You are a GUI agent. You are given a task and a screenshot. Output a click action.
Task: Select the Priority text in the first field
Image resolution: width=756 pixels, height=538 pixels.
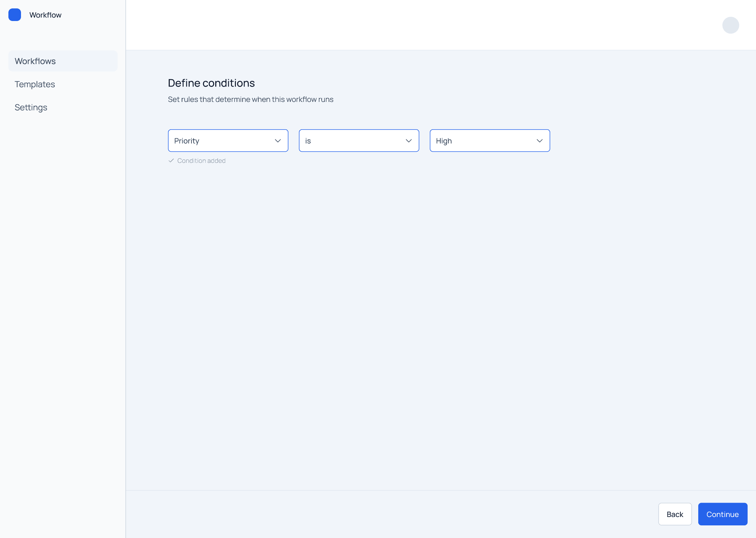tap(187, 141)
